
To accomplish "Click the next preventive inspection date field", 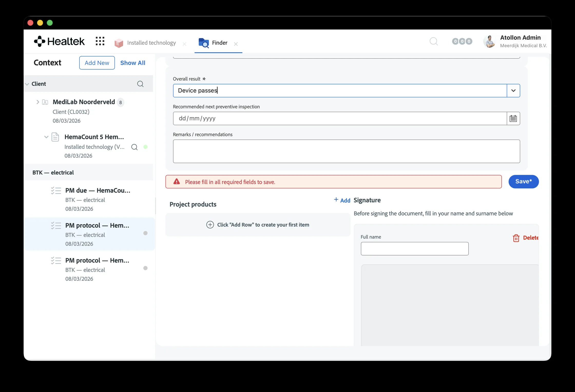I will pyautogui.click(x=340, y=118).
